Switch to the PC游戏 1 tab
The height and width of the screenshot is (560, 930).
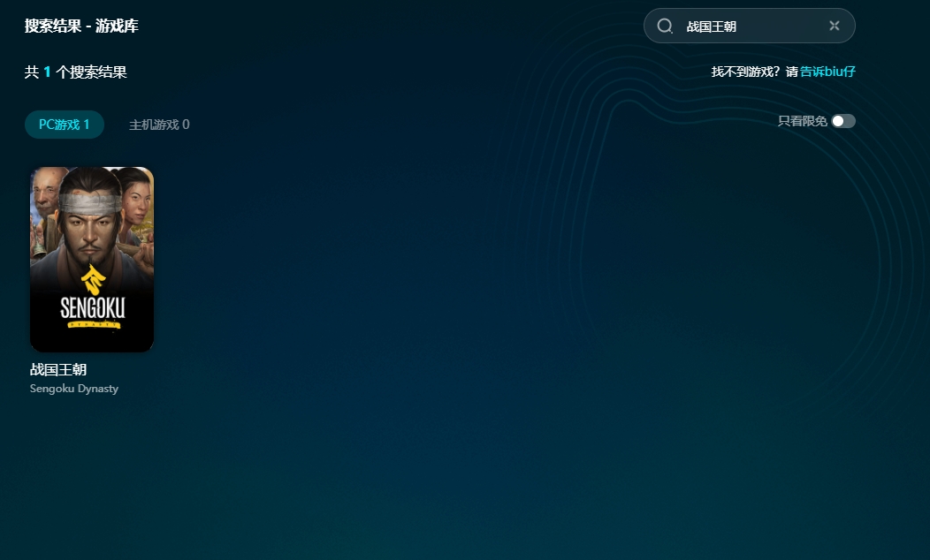coord(64,125)
